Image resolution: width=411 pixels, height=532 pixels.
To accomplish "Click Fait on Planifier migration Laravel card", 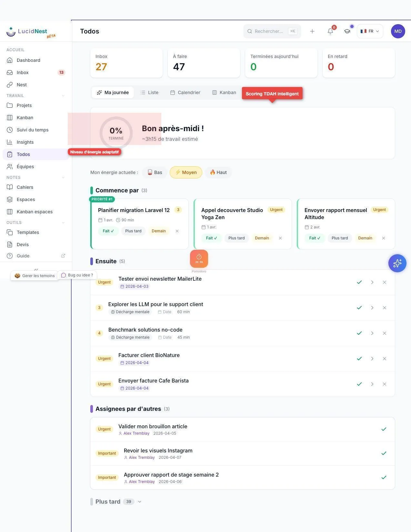I will [108, 231].
